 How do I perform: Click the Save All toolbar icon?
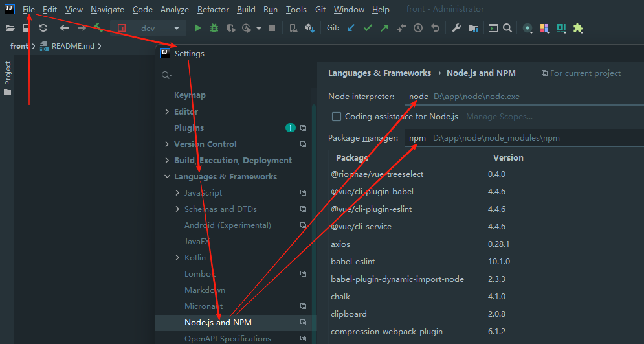coord(27,28)
